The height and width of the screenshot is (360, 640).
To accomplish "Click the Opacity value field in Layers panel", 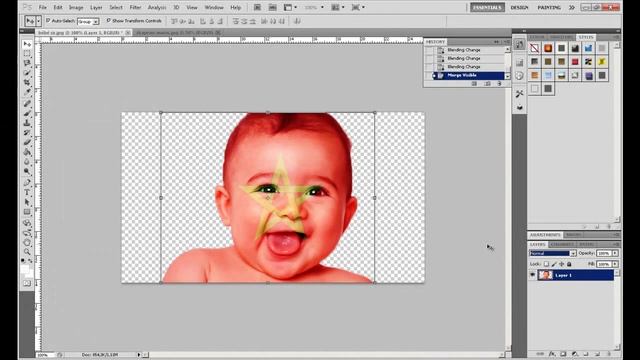I will pos(604,253).
